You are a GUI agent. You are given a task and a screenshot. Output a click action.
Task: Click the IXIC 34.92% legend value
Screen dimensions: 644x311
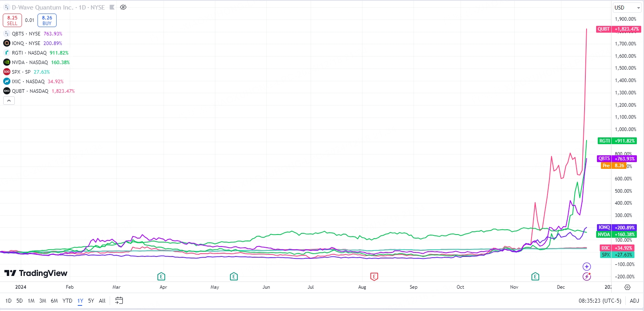[56, 82]
